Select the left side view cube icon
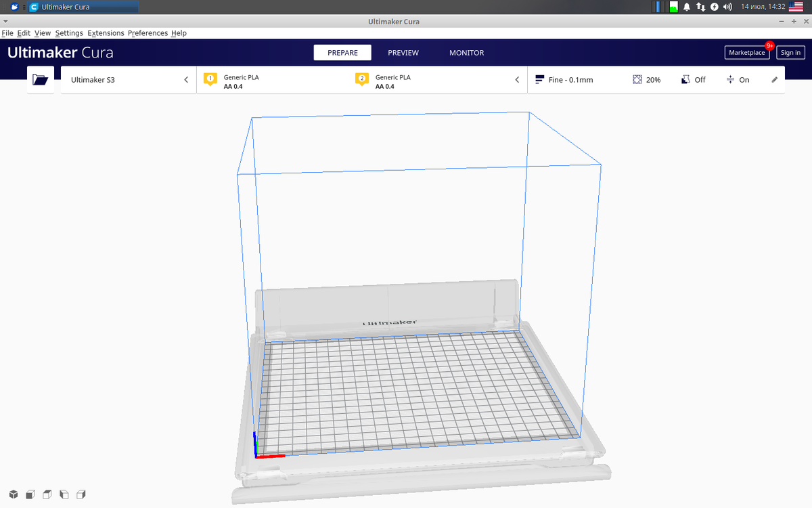 coord(64,494)
